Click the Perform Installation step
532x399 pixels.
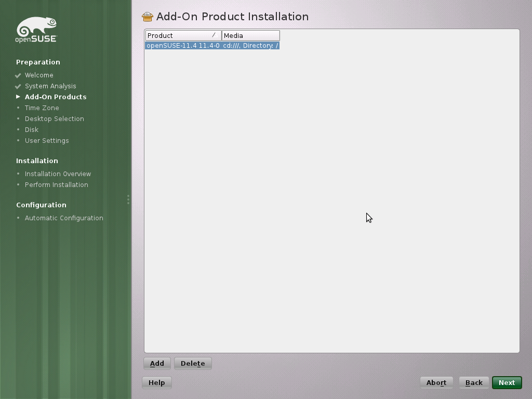tap(56, 184)
